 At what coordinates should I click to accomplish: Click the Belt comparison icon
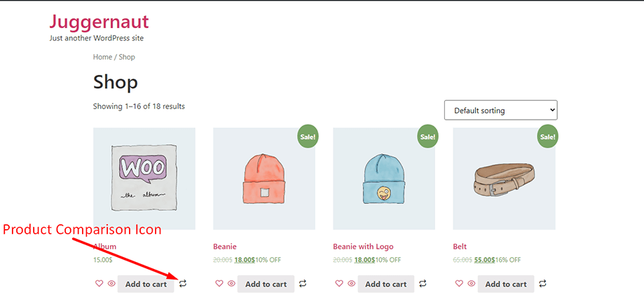click(x=543, y=284)
